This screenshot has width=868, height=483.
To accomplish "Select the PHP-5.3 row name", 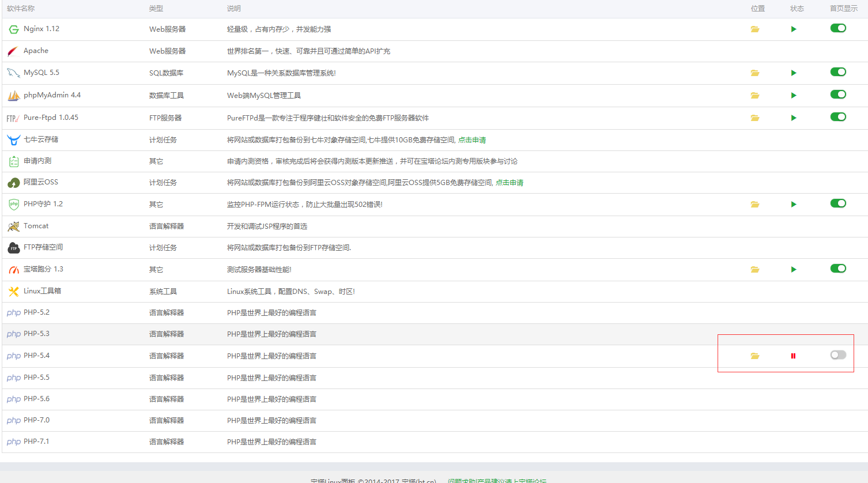I will [36, 334].
